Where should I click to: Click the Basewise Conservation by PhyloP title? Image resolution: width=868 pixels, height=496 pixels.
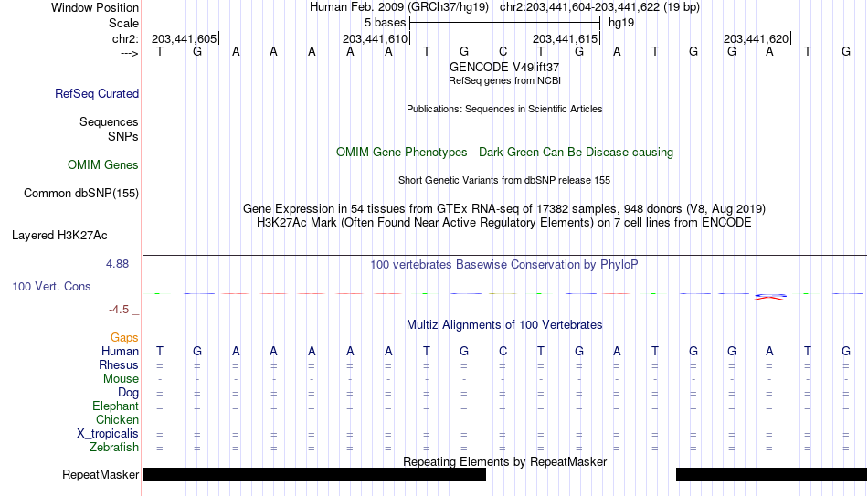click(x=504, y=265)
